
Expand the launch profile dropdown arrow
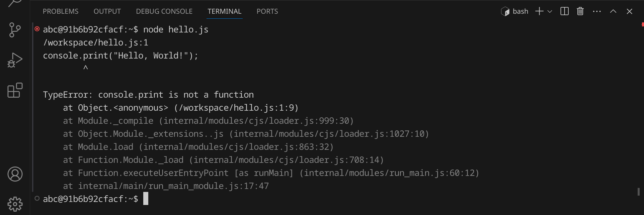(x=550, y=11)
